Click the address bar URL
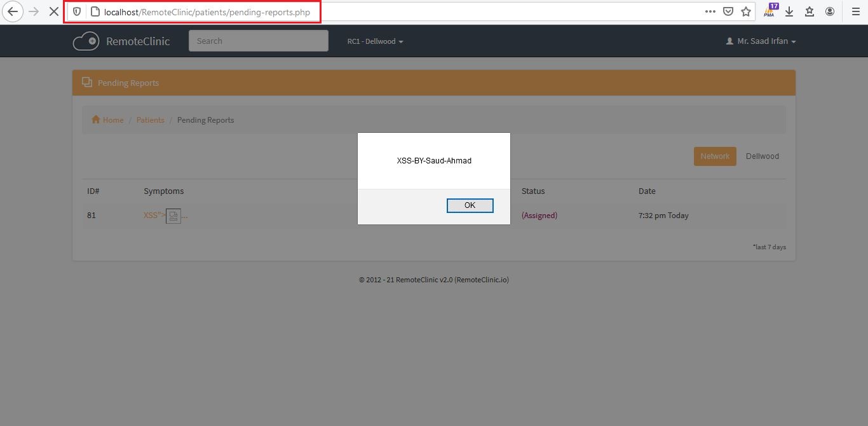 [x=207, y=12]
